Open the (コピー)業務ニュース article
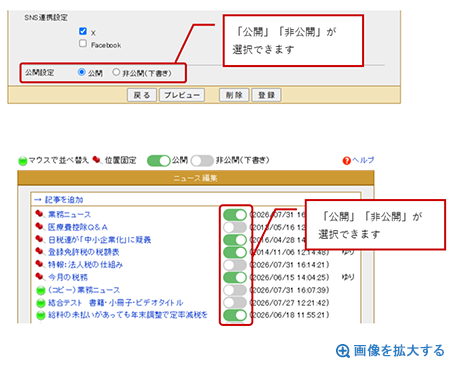450x365 pixels. 84,290
